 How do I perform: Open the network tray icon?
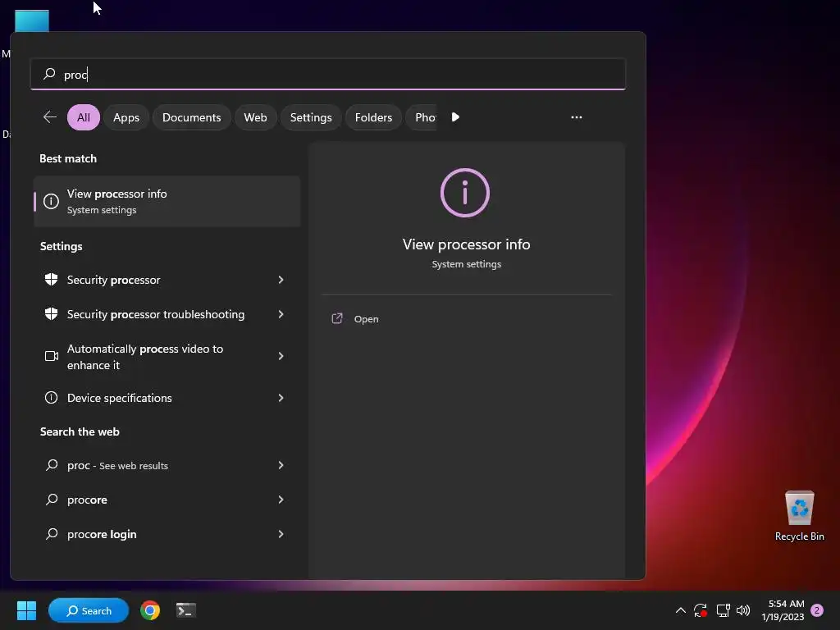[x=724, y=610]
